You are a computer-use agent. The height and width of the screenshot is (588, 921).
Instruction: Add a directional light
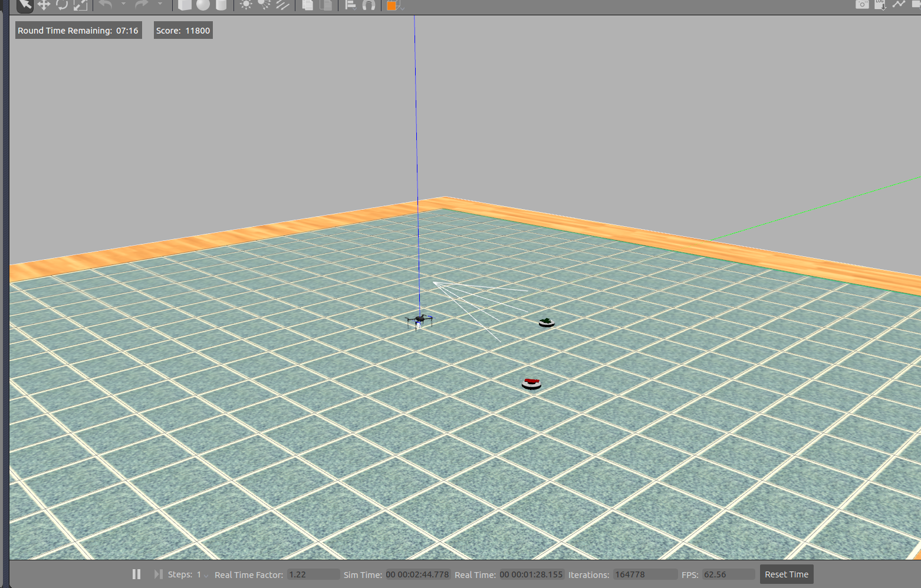pyautogui.click(x=283, y=5)
